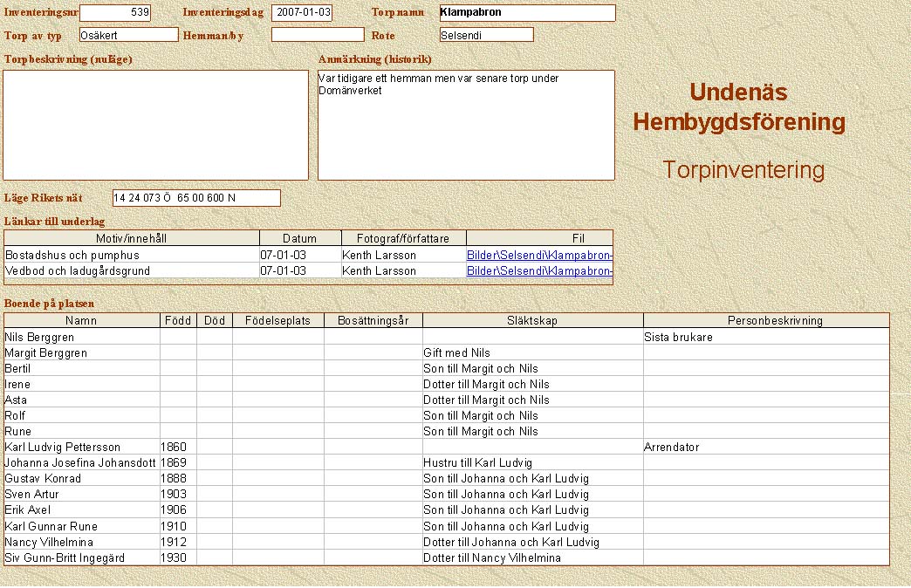Image resolution: width=911 pixels, height=588 pixels.
Task: Select the Nils Berggren name cell
Action: click(x=82, y=337)
